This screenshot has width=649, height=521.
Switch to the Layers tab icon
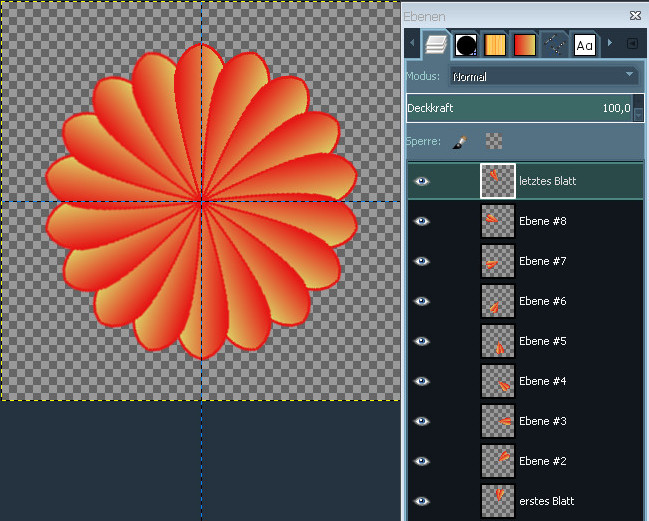[x=435, y=44]
